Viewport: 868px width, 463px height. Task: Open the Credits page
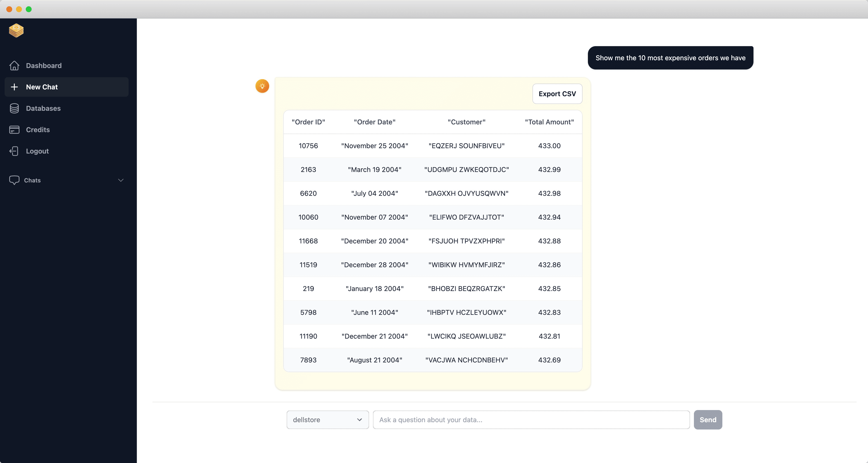(x=38, y=130)
